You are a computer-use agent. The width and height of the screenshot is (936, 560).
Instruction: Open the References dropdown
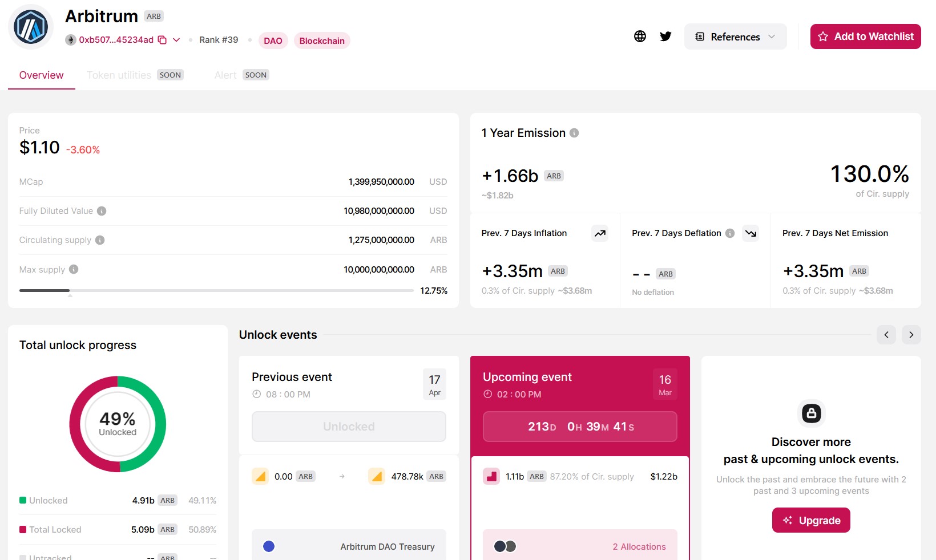pyautogui.click(x=735, y=36)
